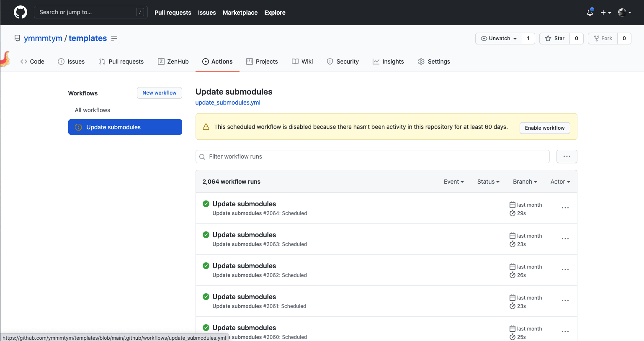Open the Event filter dropdown
This screenshot has width=644, height=341.
pos(453,182)
